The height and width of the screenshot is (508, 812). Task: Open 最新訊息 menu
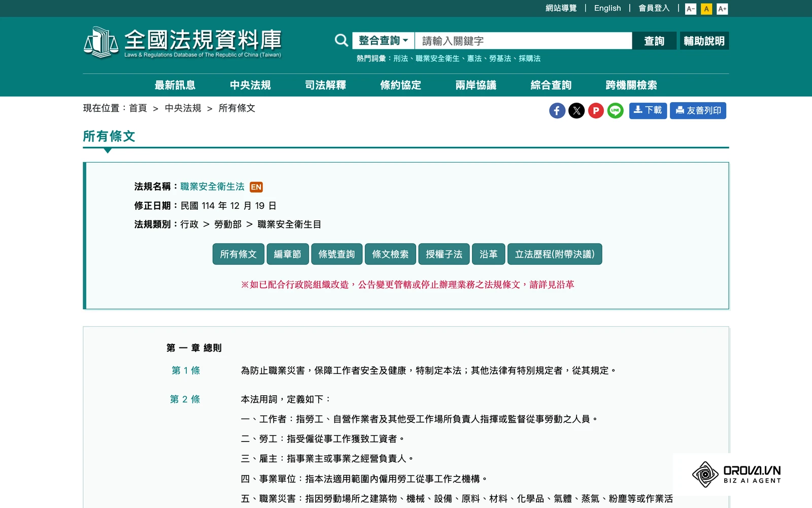pos(175,85)
